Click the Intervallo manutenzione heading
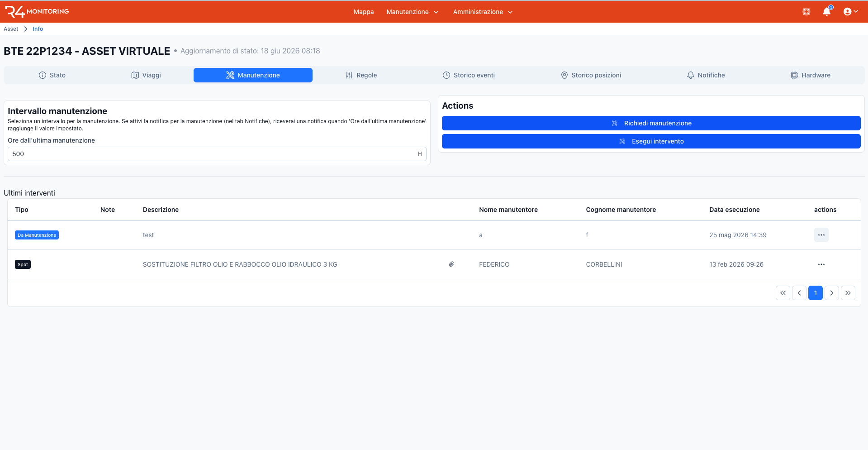Screen dimensions: 868x450 (x=57, y=111)
